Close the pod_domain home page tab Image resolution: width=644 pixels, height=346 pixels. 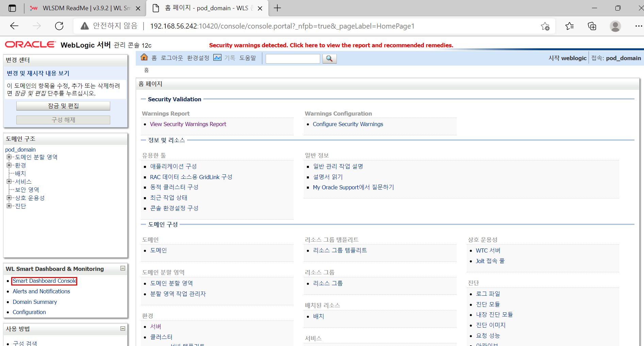[x=260, y=8]
